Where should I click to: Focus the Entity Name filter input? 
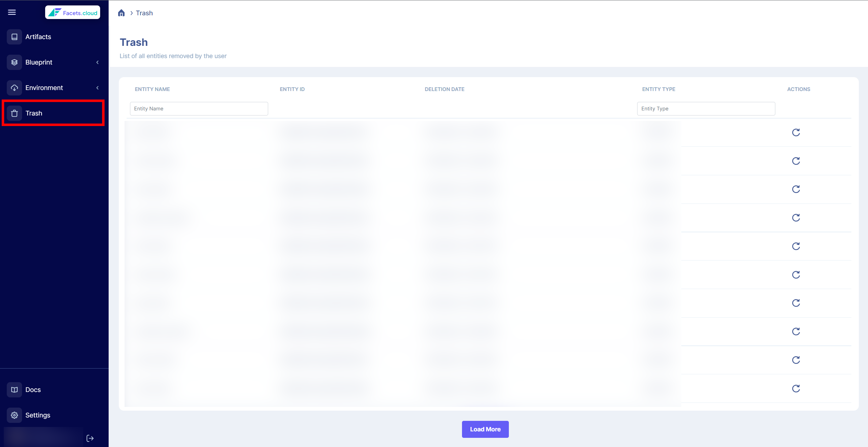click(x=199, y=109)
